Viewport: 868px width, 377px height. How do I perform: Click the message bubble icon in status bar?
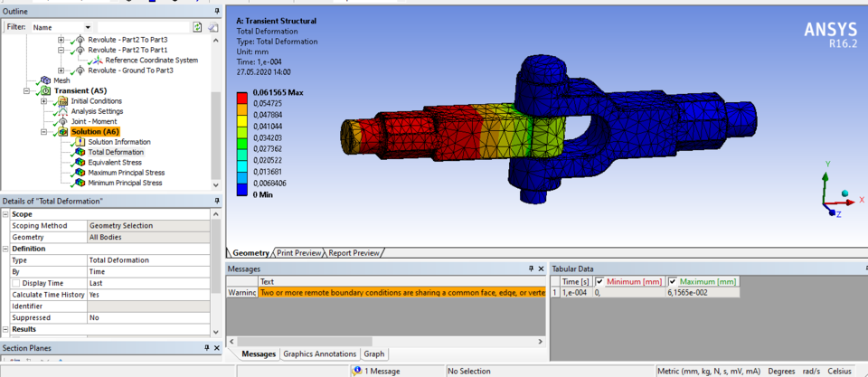[x=357, y=371]
